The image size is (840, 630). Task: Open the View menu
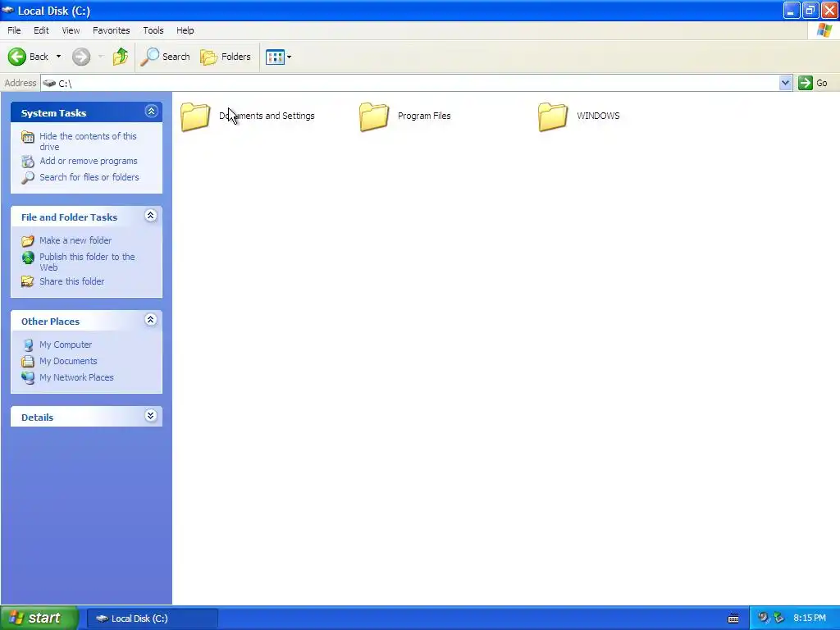pos(71,30)
